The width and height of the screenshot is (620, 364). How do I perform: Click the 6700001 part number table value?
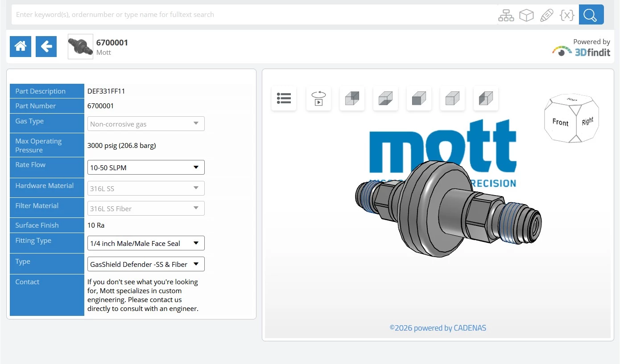tap(100, 106)
